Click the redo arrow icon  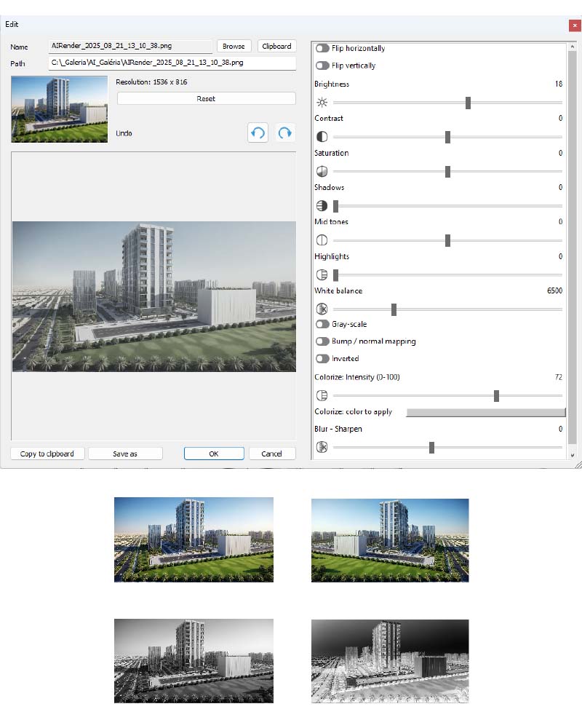click(285, 132)
